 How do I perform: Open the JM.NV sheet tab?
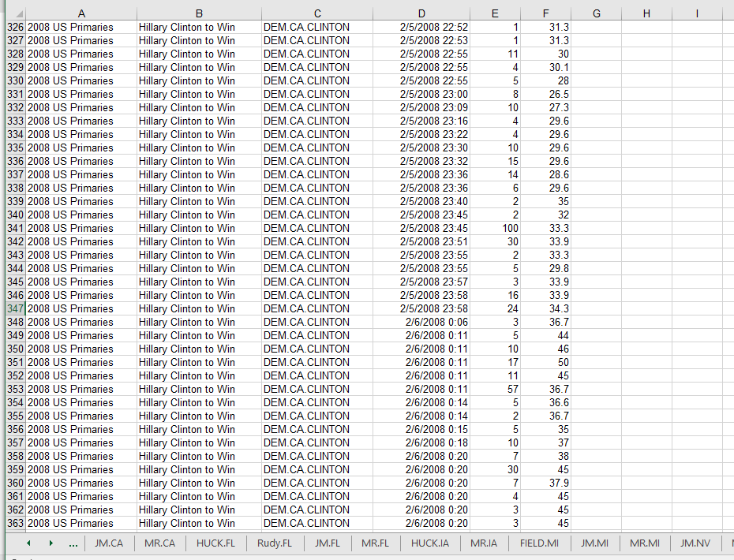(695, 543)
